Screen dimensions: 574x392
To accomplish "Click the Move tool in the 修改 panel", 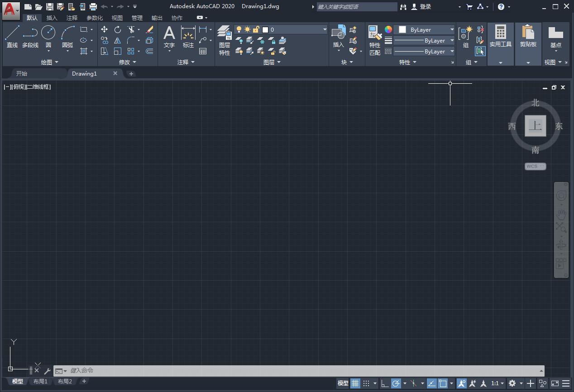I will point(104,29).
